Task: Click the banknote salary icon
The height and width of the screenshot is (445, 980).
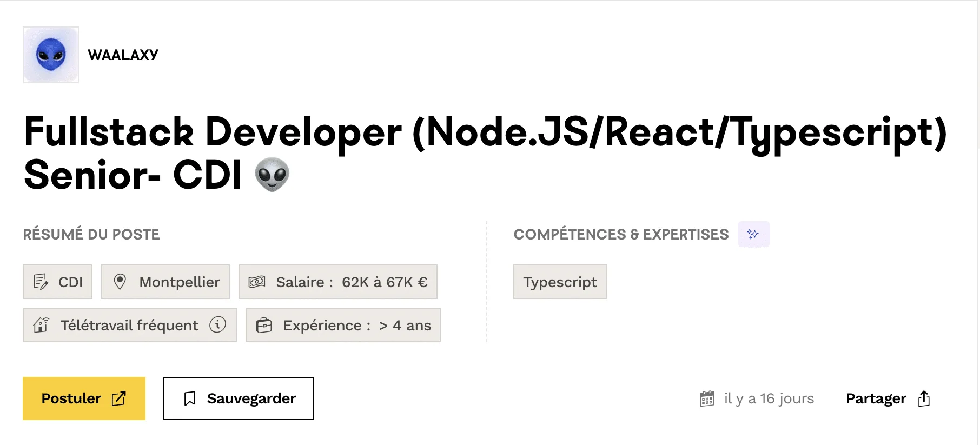Action: [257, 282]
